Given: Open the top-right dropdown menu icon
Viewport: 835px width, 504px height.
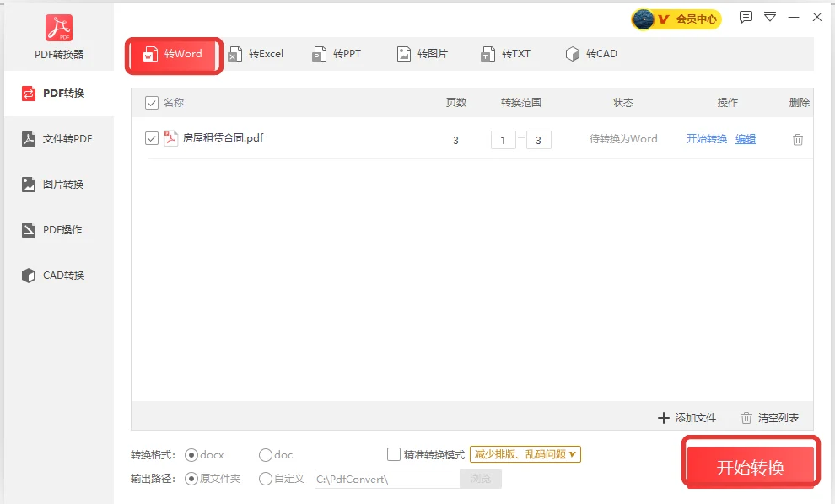Looking at the screenshot, I should 770,17.
